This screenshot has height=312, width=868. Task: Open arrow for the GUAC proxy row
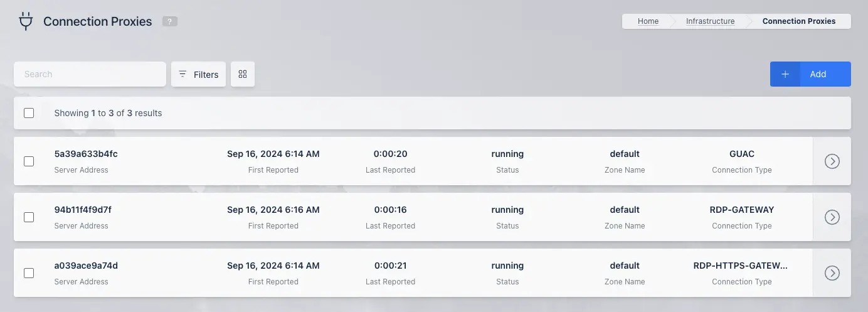832,161
